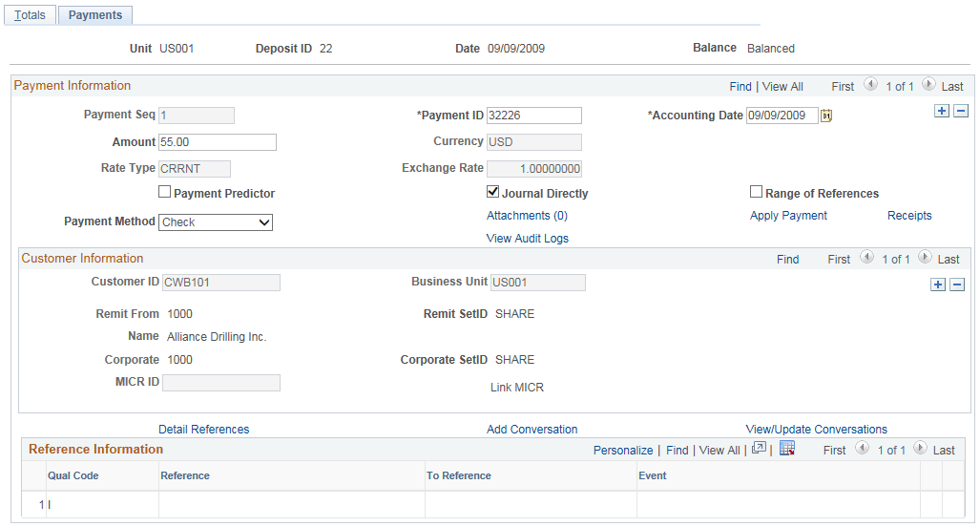
Task: Click Add Conversation link
Action: click(532, 430)
